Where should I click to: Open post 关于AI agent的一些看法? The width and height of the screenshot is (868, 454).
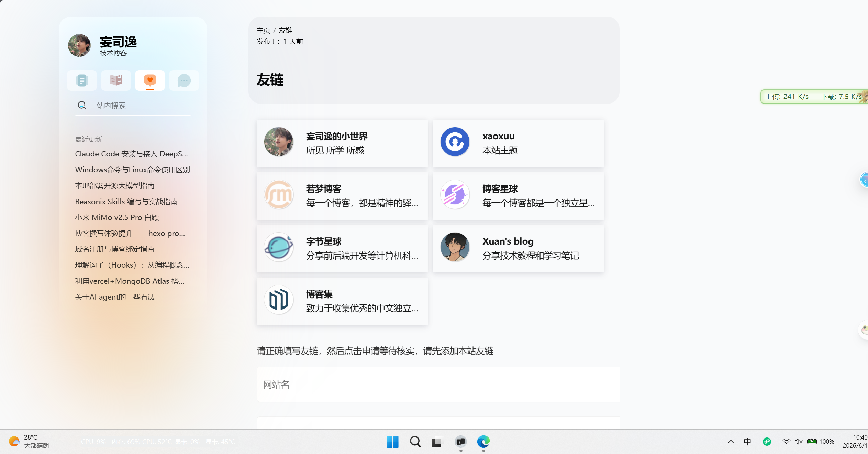115,297
